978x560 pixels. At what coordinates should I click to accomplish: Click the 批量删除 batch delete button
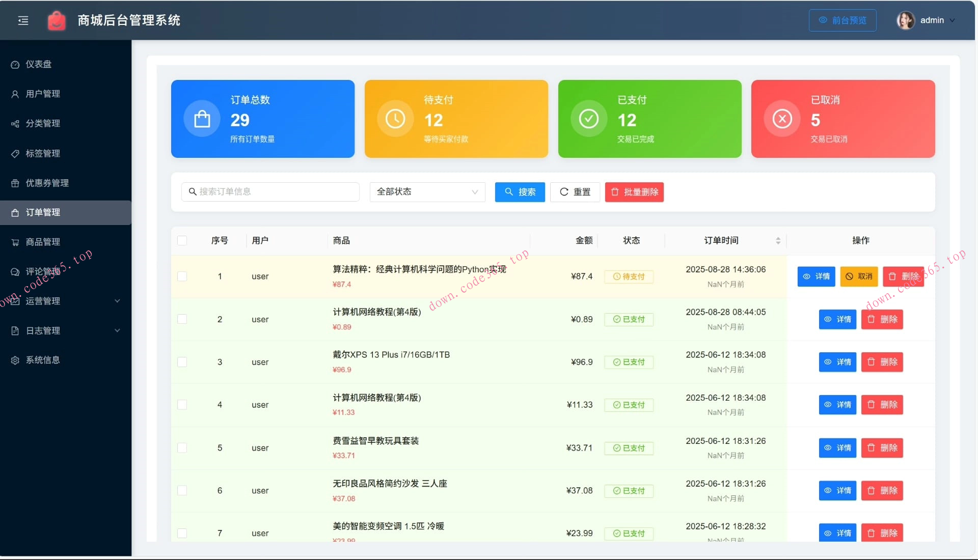[634, 192]
